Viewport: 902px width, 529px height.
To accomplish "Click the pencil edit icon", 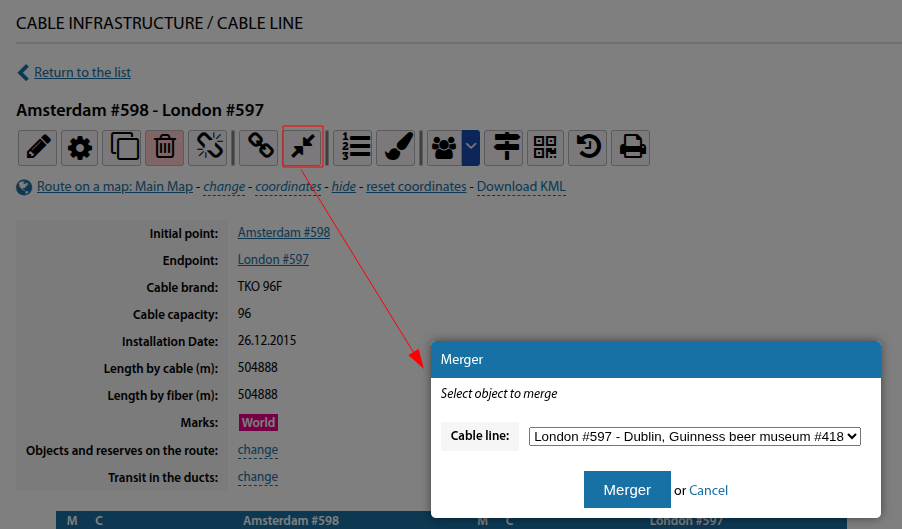I will pos(37,147).
